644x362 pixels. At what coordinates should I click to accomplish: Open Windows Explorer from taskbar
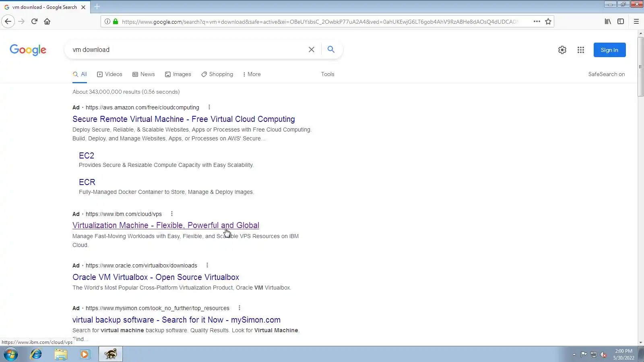61,354
